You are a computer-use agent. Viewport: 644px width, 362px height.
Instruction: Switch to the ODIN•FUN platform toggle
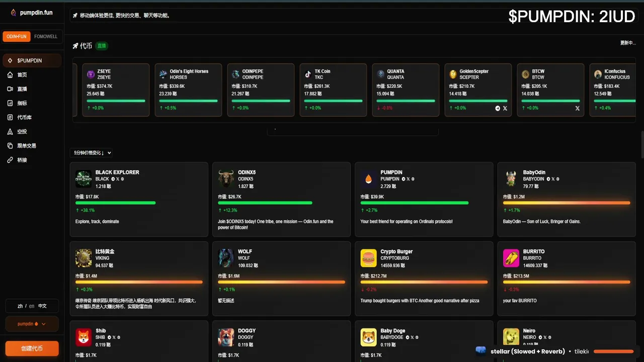[x=17, y=37]
